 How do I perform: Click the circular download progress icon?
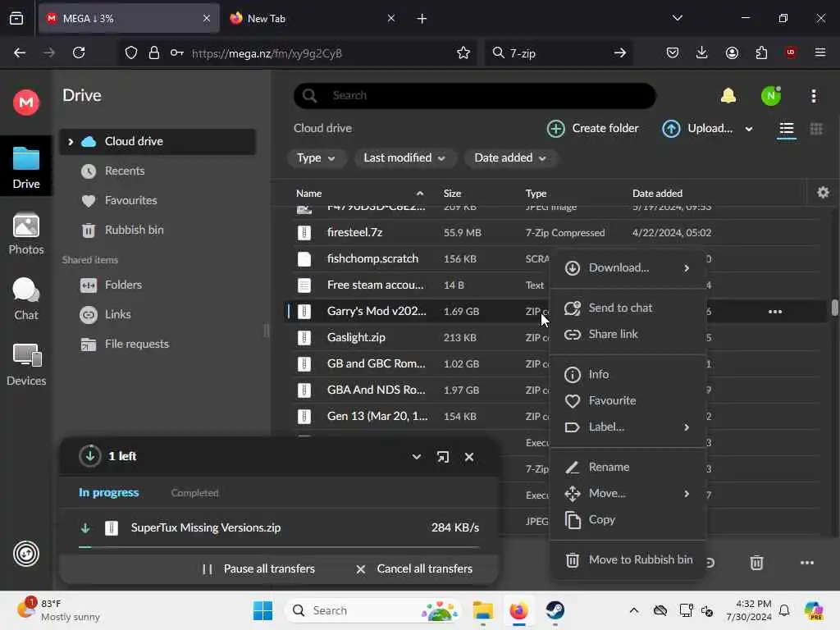click(90, 456)
